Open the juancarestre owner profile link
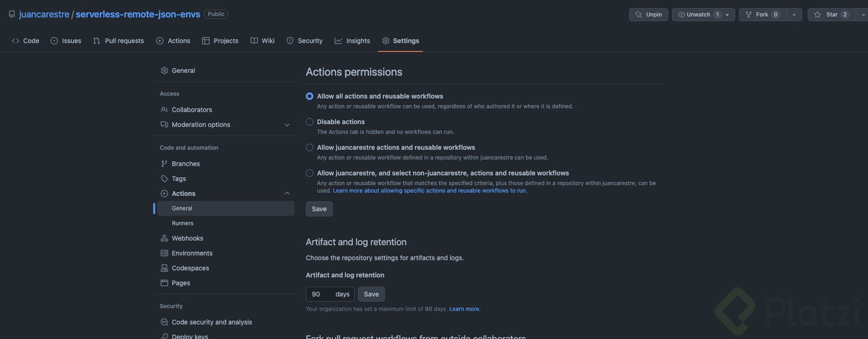This screenshot has width=868, height=339. coord(44,14)
